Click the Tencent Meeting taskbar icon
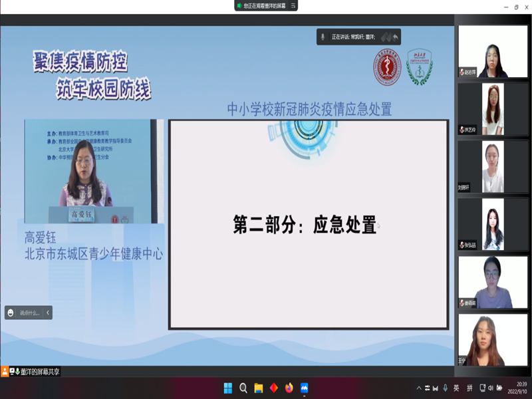The width and height of the screenshot is (532, 399). pyautogui.click(x=304, y=388)
